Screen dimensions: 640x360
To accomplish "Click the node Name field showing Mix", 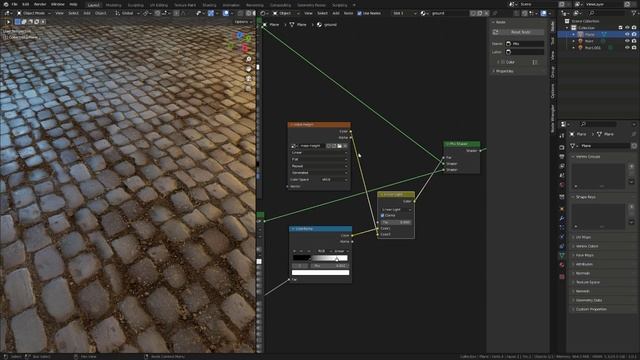I will (x=524, y=44).
